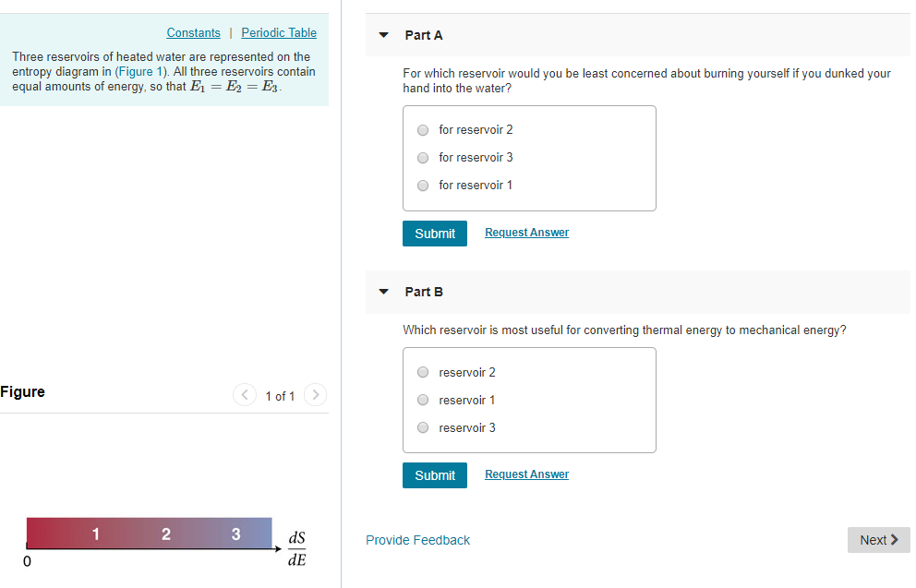Select "for reservoir 1" in Part A

(x=423, y=186)
